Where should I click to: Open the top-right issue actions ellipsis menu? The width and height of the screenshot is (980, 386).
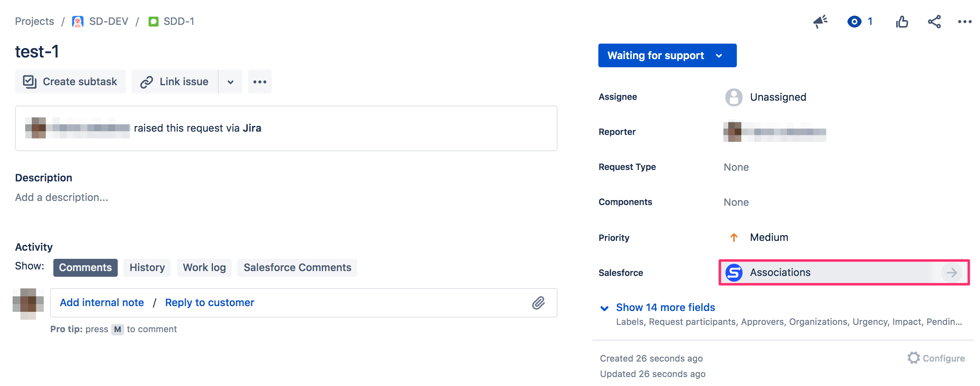pos(965,22)
